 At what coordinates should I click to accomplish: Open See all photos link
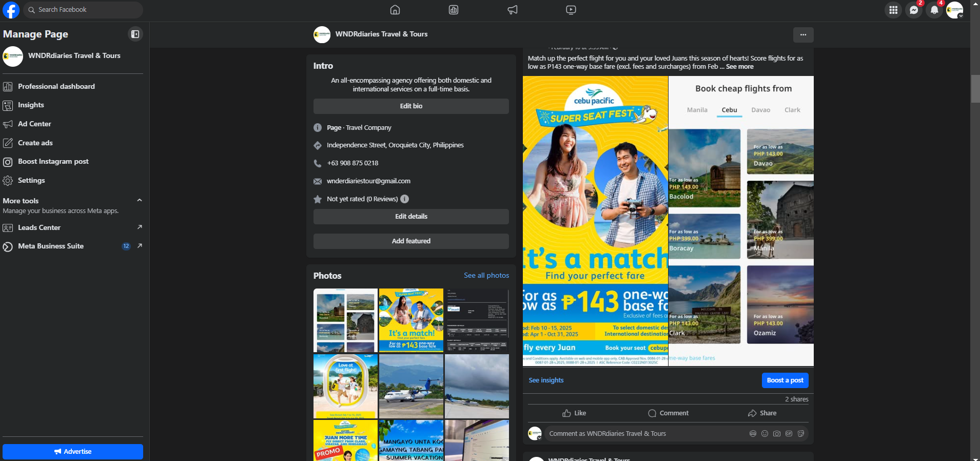click(x=486, y=276)
